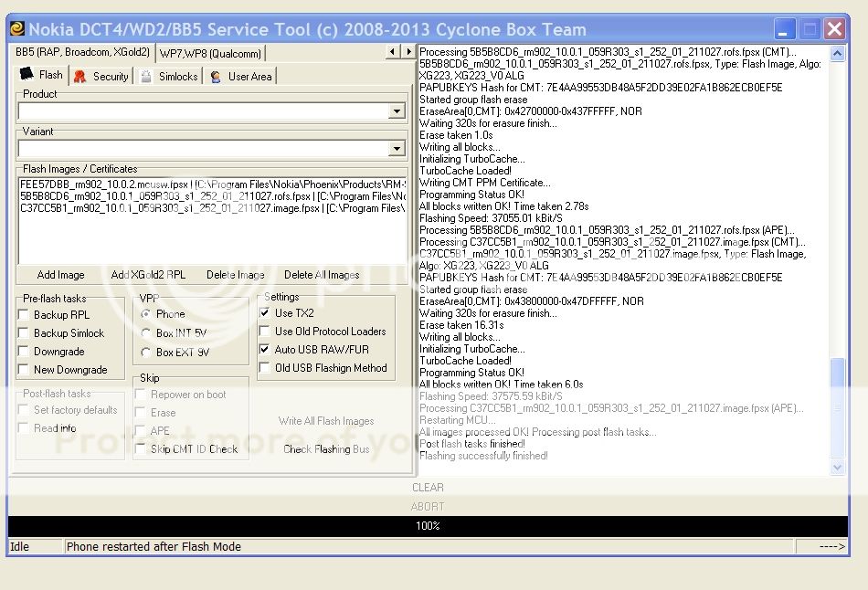
Task: Click the User Area person icon
Action: coord(216,77)
